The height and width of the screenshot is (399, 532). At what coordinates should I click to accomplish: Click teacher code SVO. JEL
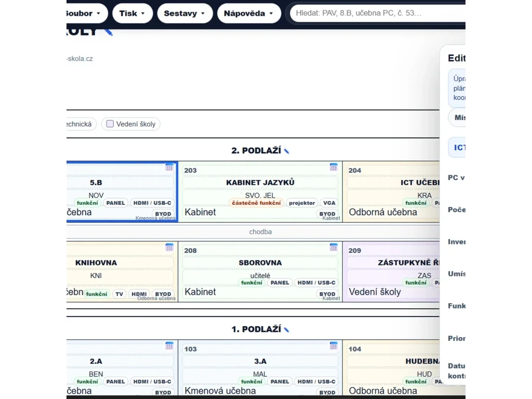(x=260, y=195)
